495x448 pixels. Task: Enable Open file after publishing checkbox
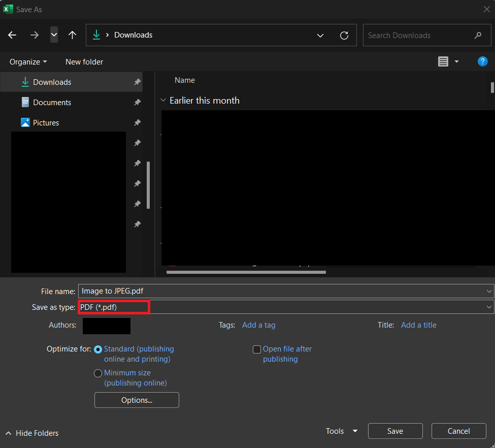click(257, 349)
